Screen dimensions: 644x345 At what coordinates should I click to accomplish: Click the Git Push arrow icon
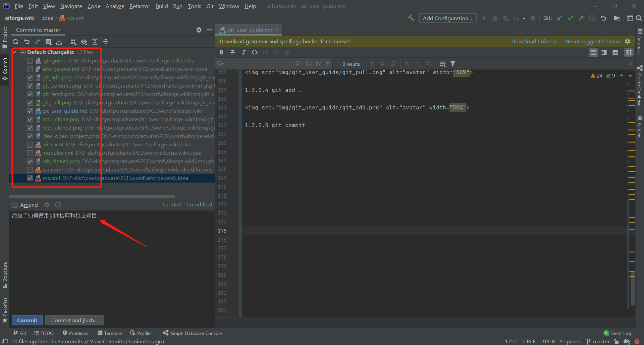click(x=581, y=18)
